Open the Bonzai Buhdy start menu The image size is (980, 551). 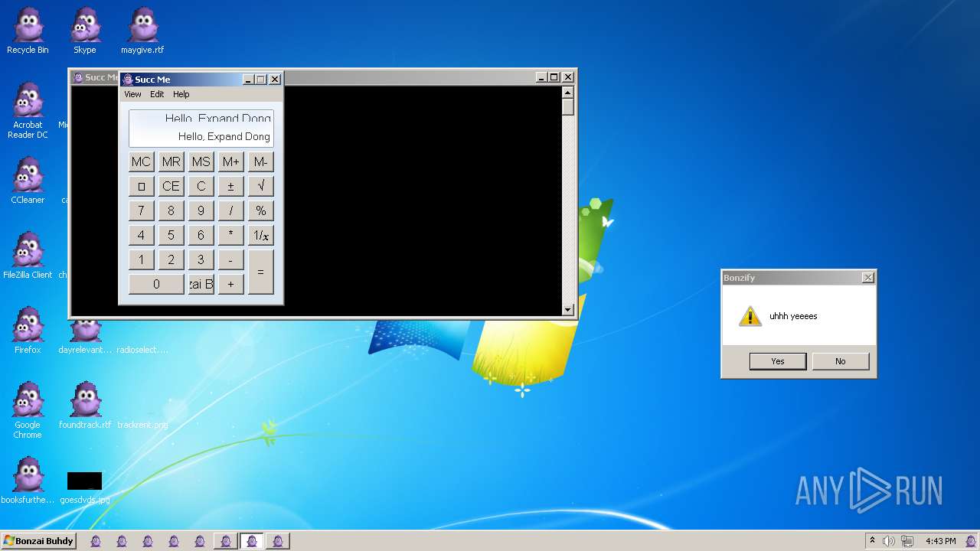(38, 541)
